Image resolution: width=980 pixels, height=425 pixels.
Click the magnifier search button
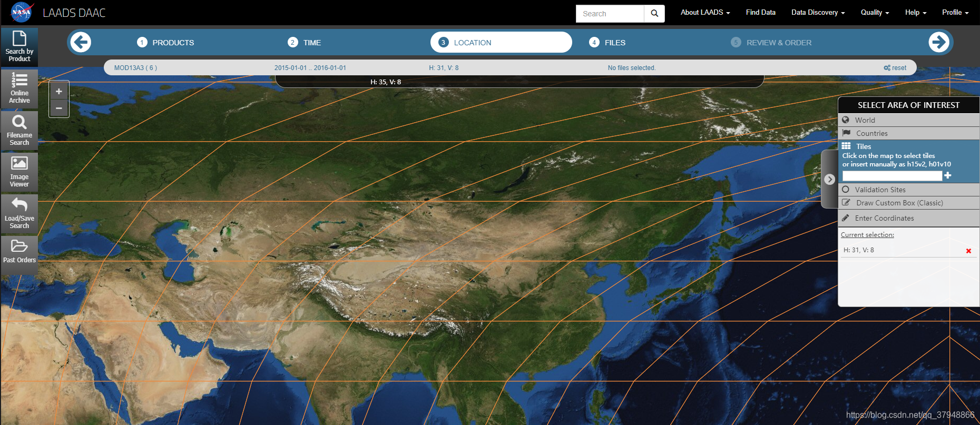(654, 14)
